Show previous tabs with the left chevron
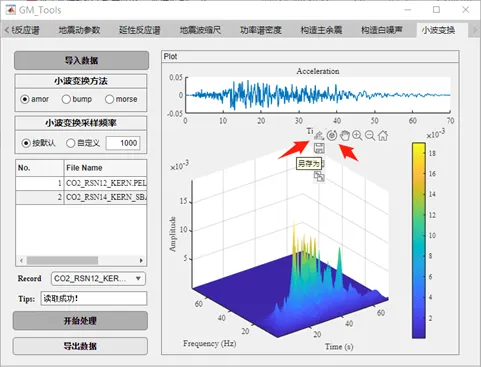The width and height of the screenshot is (481, 367). 7,30
